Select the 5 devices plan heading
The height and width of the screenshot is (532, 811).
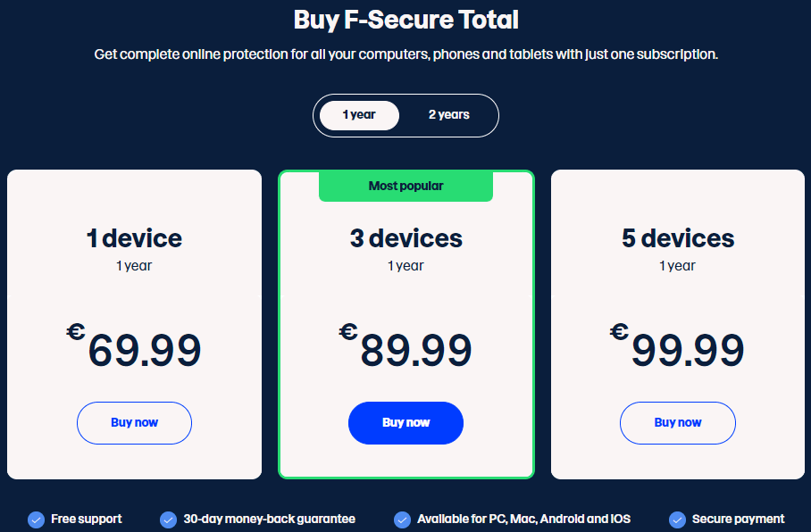coord(678,238)
